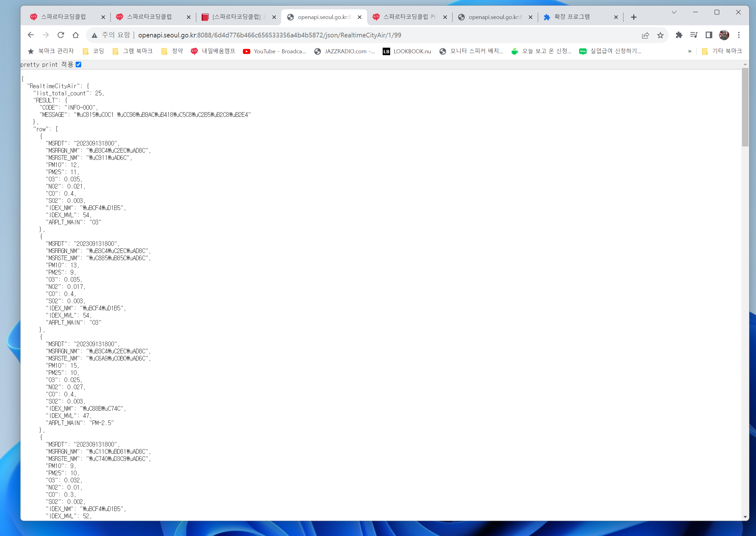Open the 실업급여 신청하기 blog bookmark
The height and width of the screenshot is (536, 756).
coord(610,51)
